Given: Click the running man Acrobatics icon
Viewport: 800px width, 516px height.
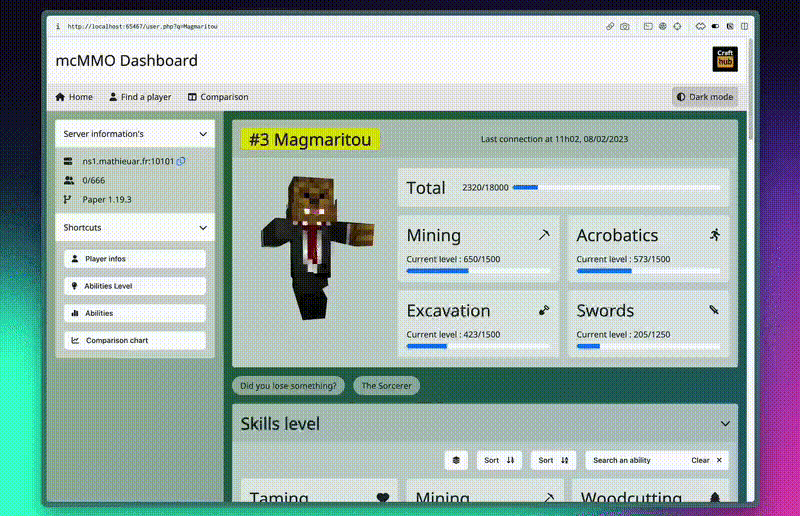Looking at the screenshot, I should [715, 235].
